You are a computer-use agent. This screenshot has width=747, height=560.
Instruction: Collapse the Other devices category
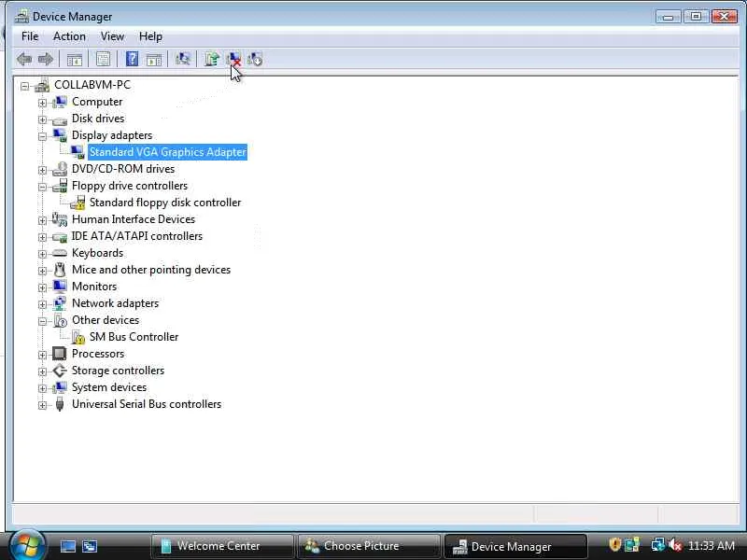(42, 321)
